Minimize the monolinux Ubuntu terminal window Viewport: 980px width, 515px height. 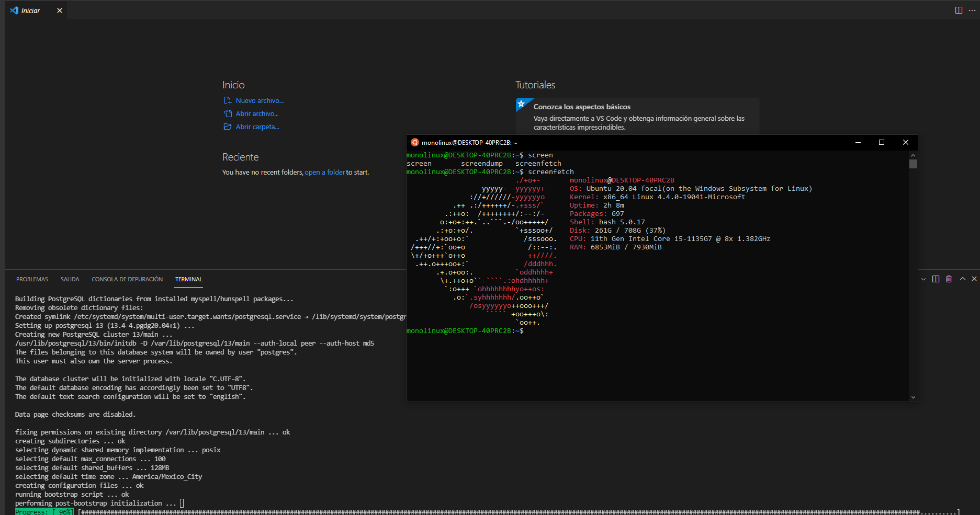tap(858, 142)
